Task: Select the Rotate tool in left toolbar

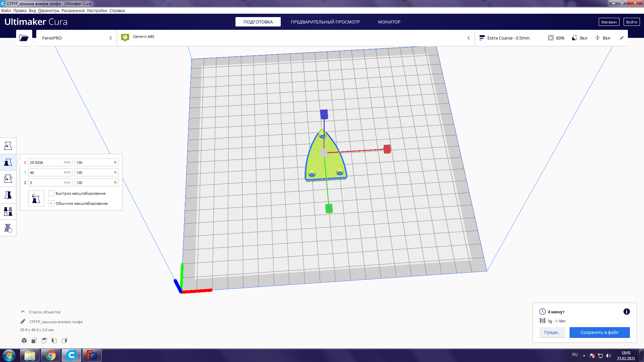Action: click(x=8, y=179)
